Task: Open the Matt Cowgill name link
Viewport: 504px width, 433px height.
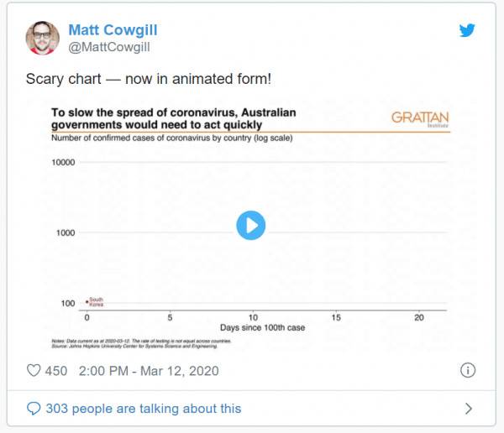Action: (113, 30)
